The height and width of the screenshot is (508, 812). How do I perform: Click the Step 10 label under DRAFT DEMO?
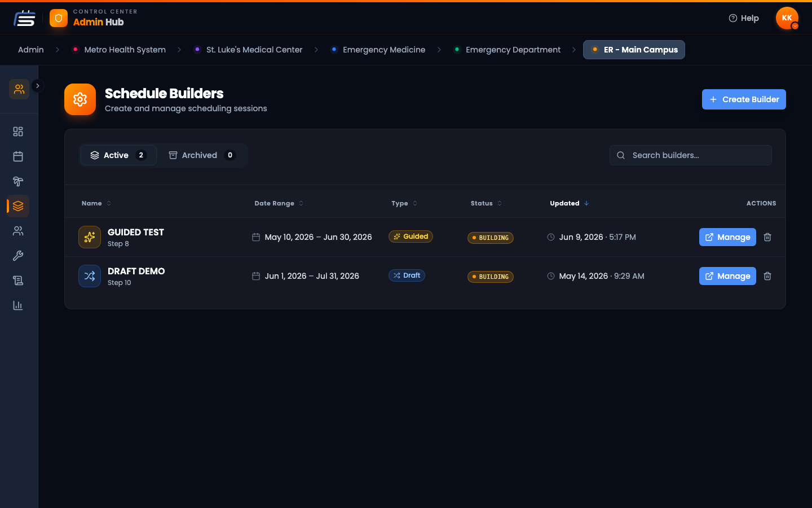[120, 283]
